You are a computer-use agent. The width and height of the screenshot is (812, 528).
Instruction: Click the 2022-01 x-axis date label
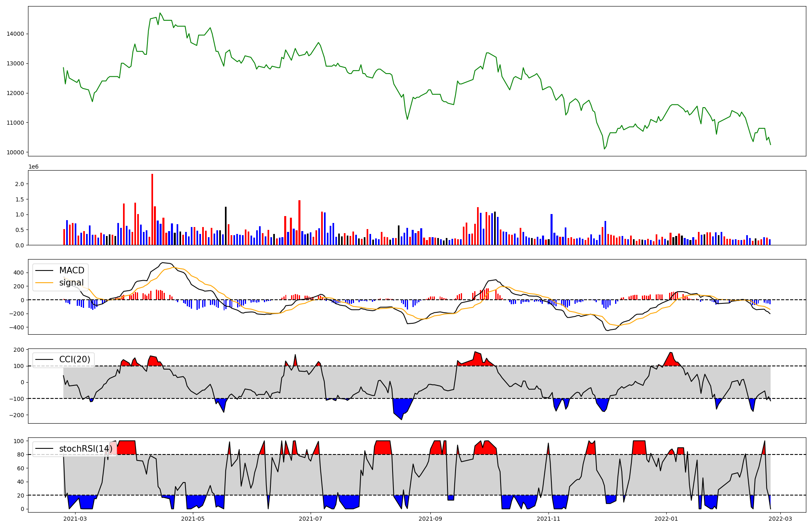coord(666,519)
